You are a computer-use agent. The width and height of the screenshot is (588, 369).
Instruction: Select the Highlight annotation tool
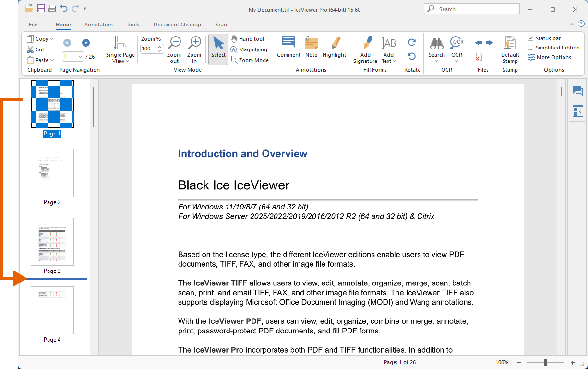[x=334, y=47]
